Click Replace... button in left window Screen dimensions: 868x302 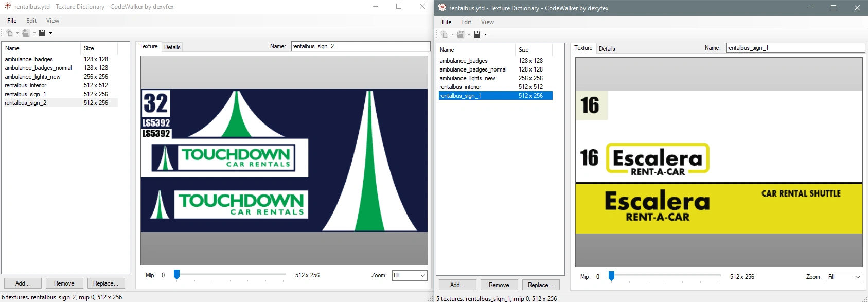(x=105, y=283)
